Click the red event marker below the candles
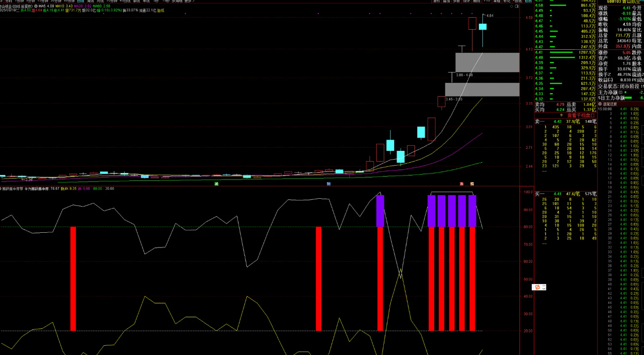Screen dimensions: 644x355 pyautogui.click(x=462, y=183)
